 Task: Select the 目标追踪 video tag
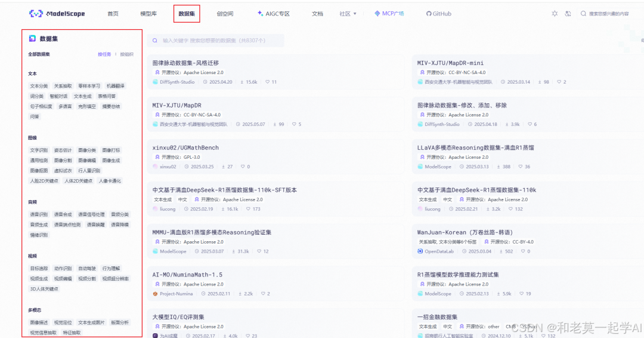point(39,269)
